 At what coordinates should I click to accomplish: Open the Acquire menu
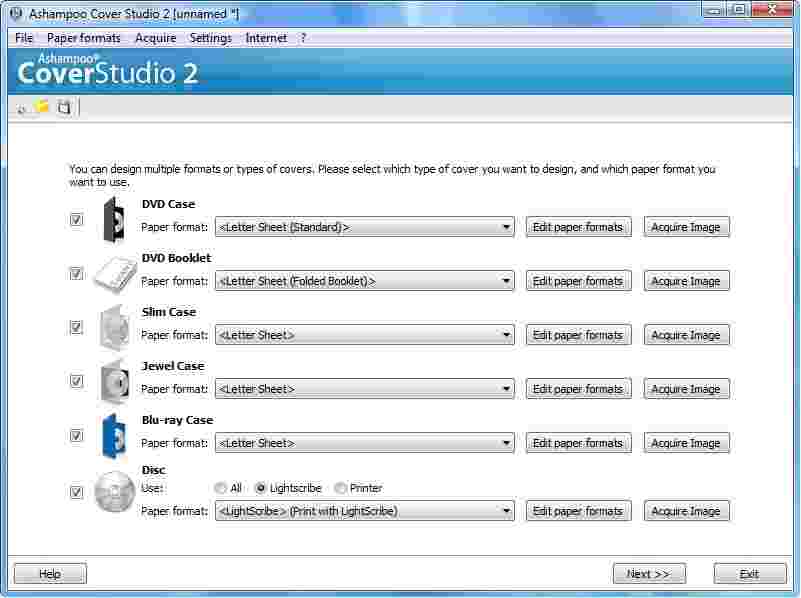click(x=156, y=38)
